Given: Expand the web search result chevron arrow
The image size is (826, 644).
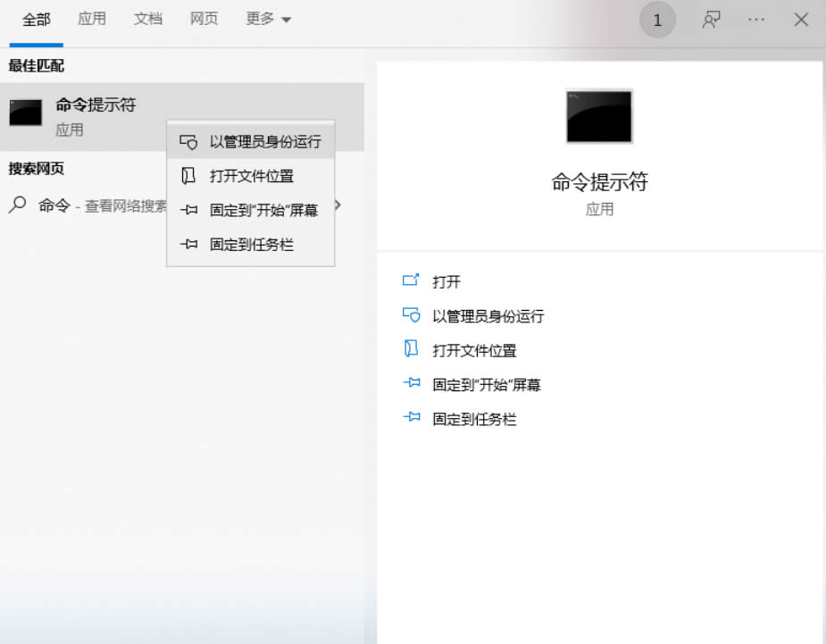Looking at the screenshot, I should (x=338, y=205).
